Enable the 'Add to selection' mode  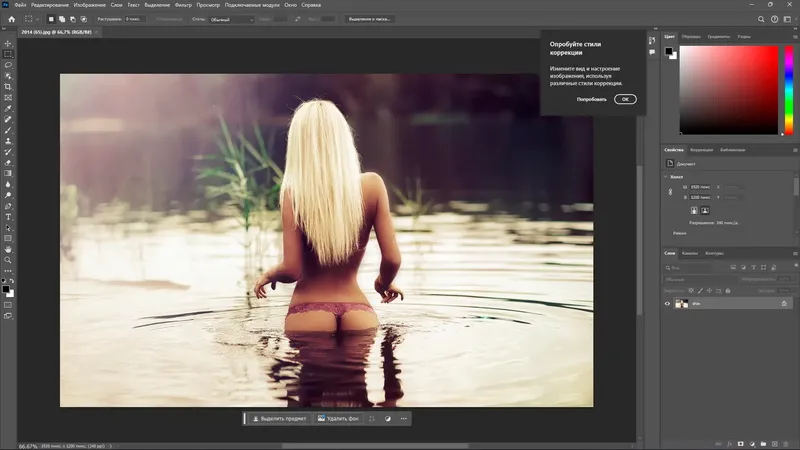coord(63,19)
